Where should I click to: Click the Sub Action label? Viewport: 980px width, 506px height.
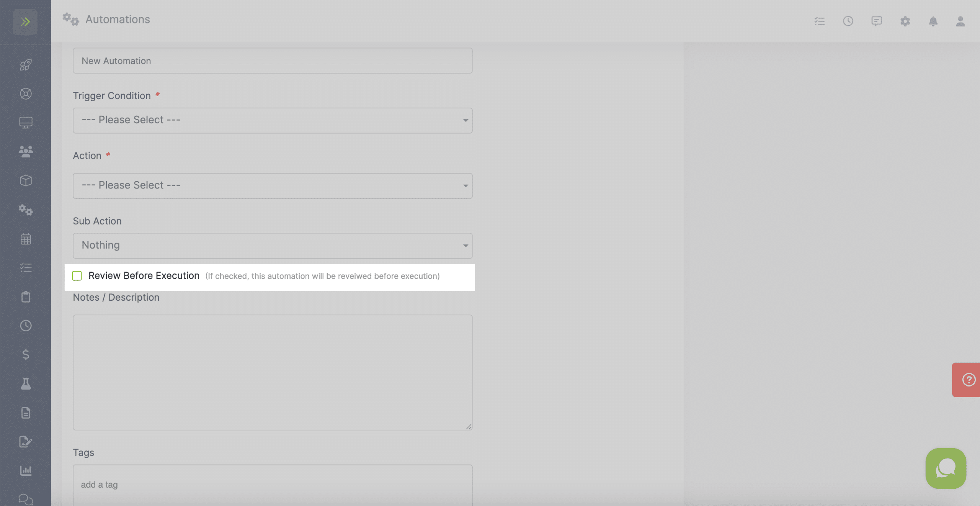click(x=97, y=221)
